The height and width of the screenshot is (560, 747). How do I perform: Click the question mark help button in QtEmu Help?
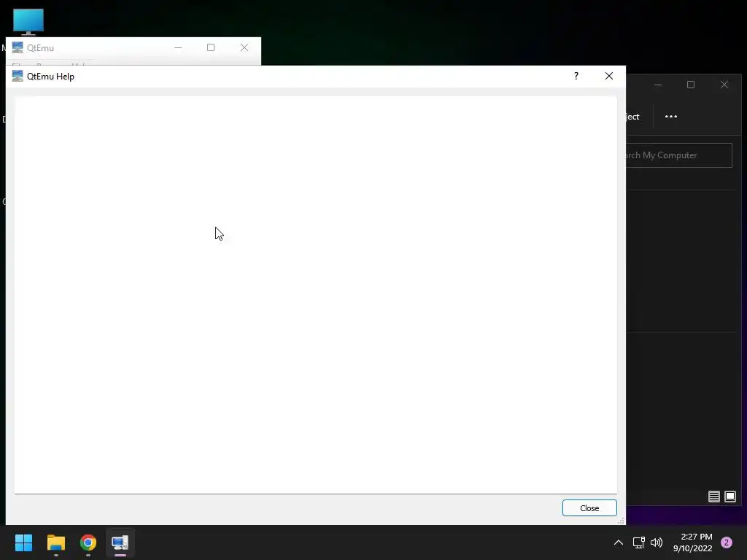(x=576, y=76)
